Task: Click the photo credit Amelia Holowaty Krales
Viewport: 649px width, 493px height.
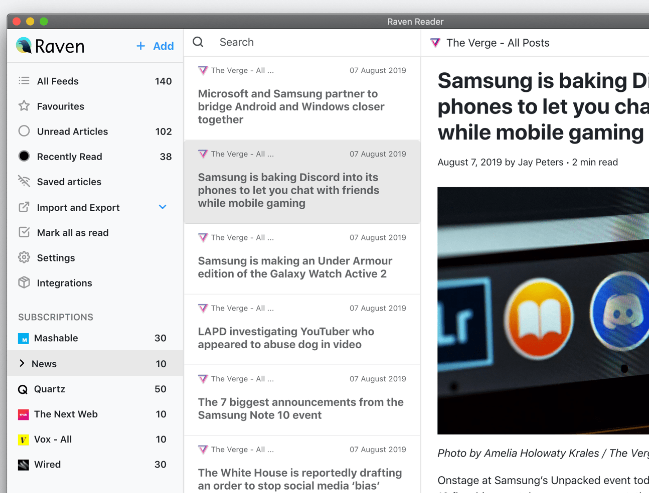Action: [543, 453]
